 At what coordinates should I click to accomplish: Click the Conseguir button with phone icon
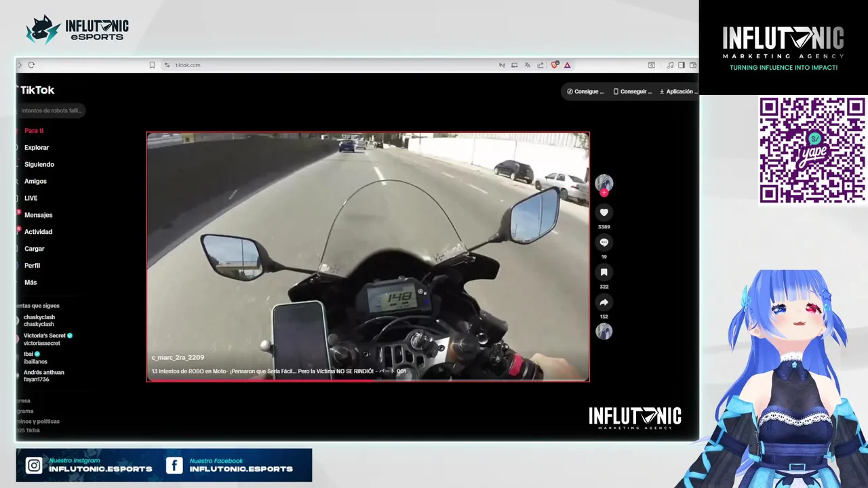pyautogui.click(x=632, y=91)
